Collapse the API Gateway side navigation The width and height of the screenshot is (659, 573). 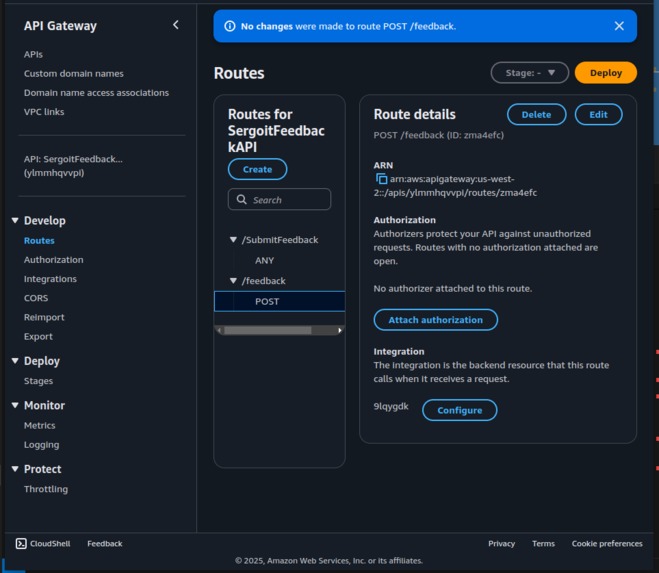(x=176, y=25)
